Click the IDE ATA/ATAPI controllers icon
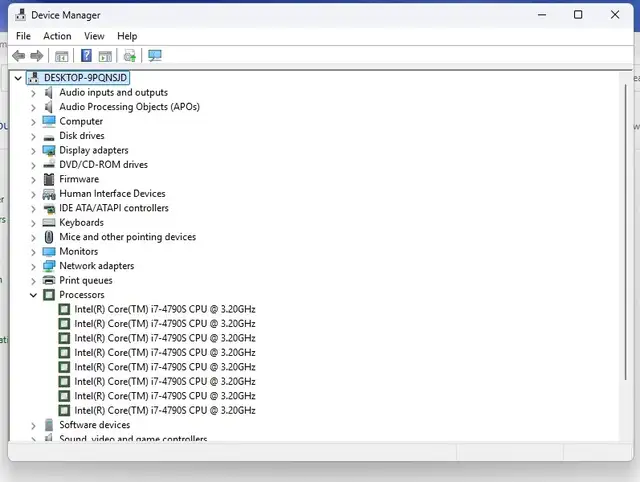Screen dimensions: 640x482 [49, 209]
